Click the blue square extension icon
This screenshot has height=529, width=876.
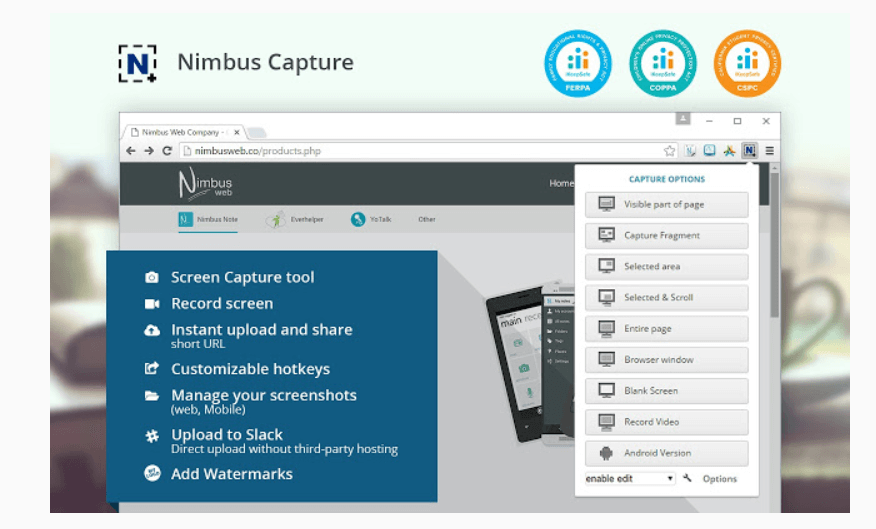[710, 150]
